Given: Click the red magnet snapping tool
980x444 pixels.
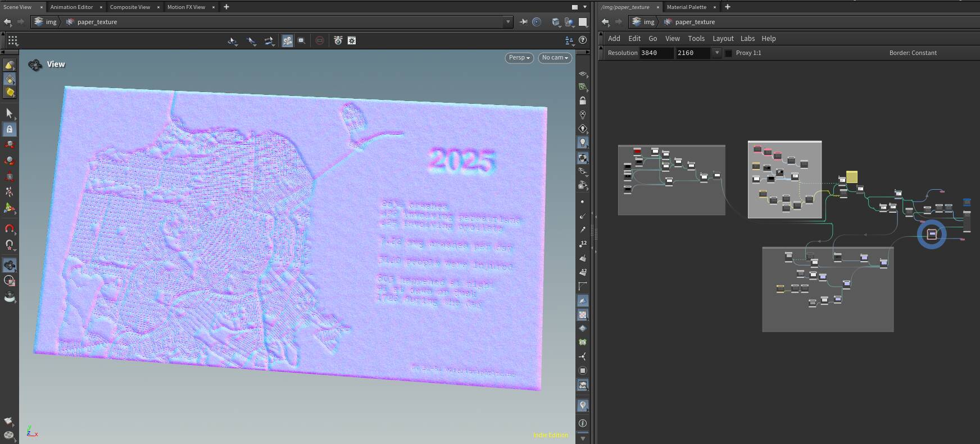Looking at the screenshot, I should (9, 229).
